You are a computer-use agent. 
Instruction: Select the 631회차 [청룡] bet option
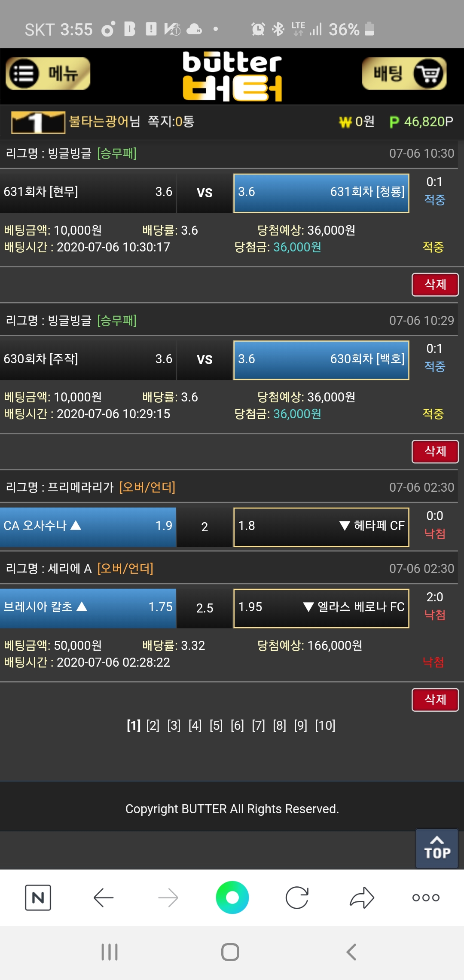click(321, 193)
